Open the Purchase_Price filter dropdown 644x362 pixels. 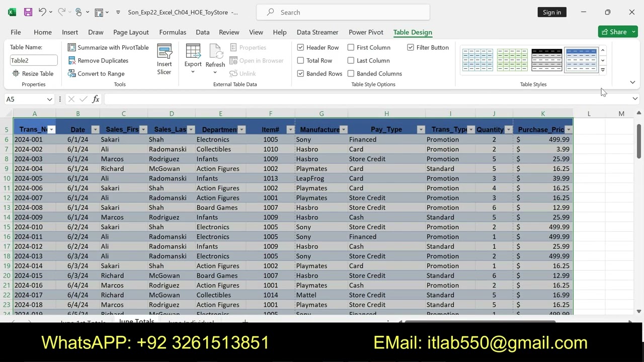(x=569, y=130)
